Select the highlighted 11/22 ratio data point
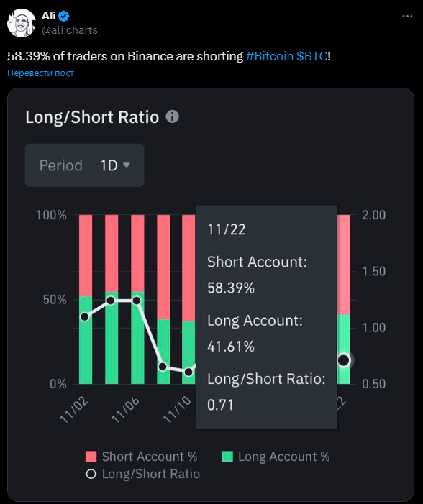Viewport: 423px width, 504px height. pos(344,360)
